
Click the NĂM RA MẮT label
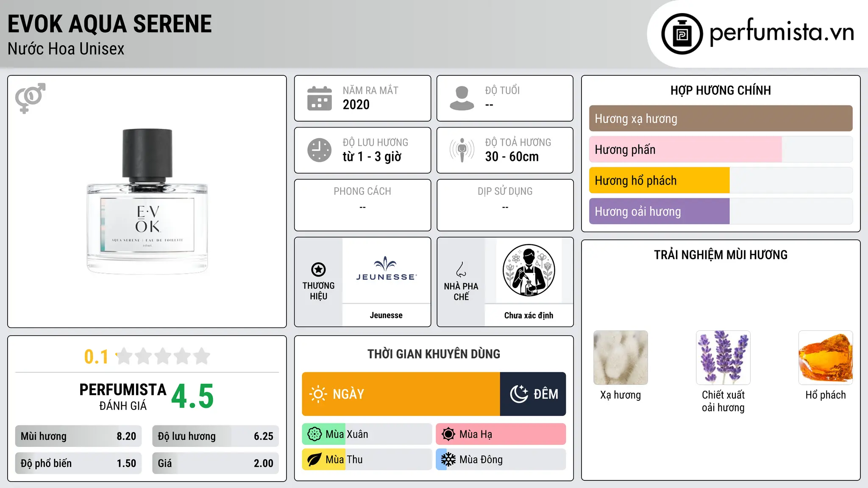point(370,90)
